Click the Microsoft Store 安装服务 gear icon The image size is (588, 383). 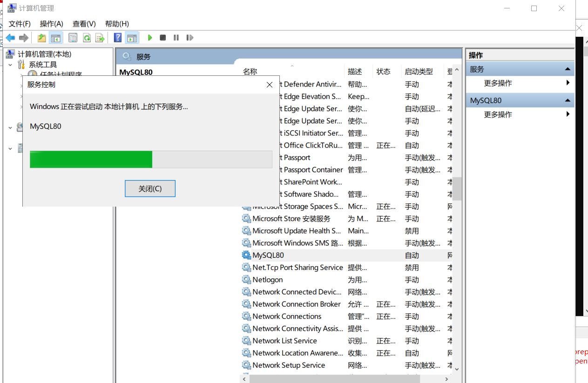(x=246, y=219)
